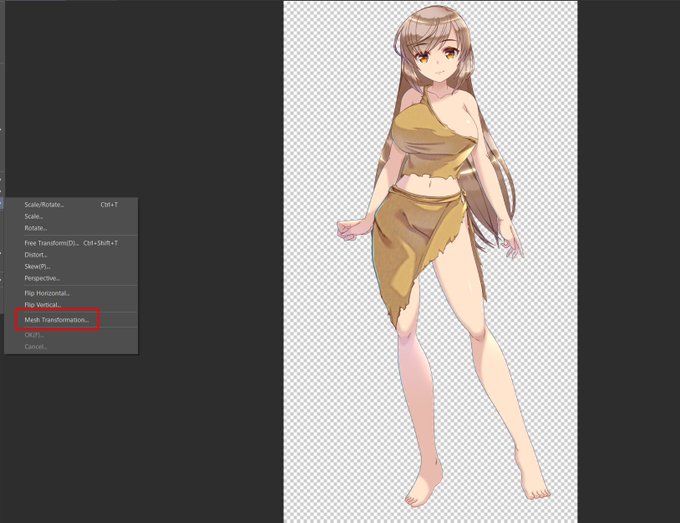680x523 pixels.
Task: Click the character's face on the canvas
Action: click(x=437, y=60)
